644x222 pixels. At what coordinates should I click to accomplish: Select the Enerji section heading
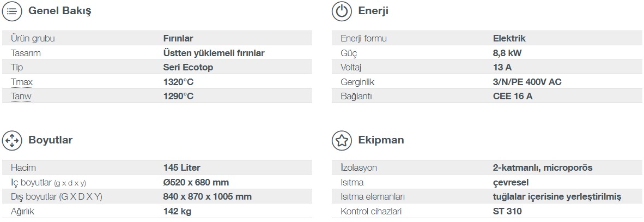[x=373, y=11]
